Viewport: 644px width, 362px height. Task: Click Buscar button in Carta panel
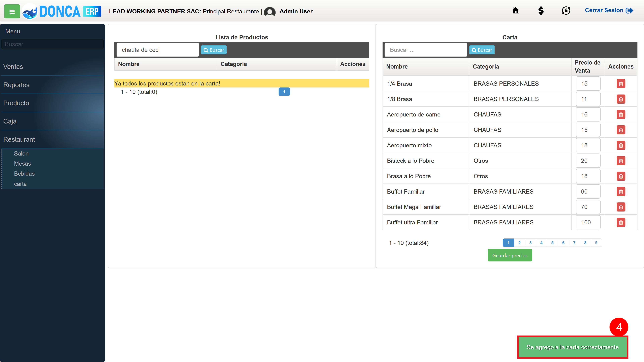(482, 50)
